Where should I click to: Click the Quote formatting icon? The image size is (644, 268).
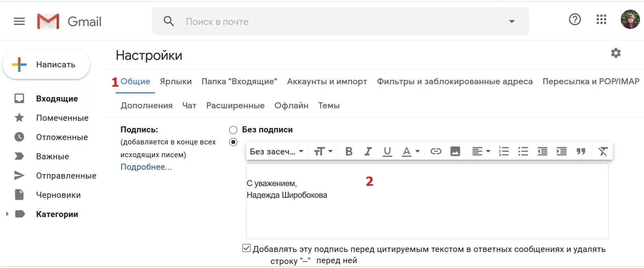(x=581, y=151)
